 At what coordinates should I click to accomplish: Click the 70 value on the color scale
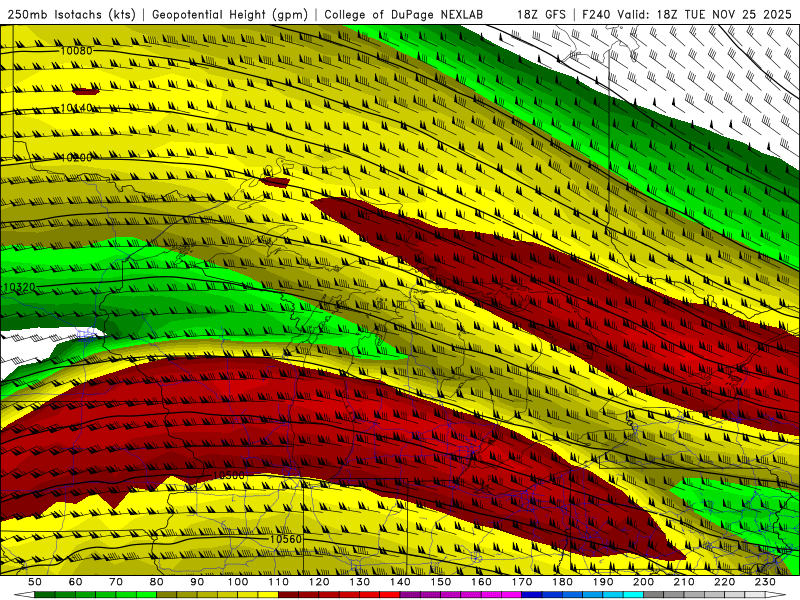(x=116, y=582)
